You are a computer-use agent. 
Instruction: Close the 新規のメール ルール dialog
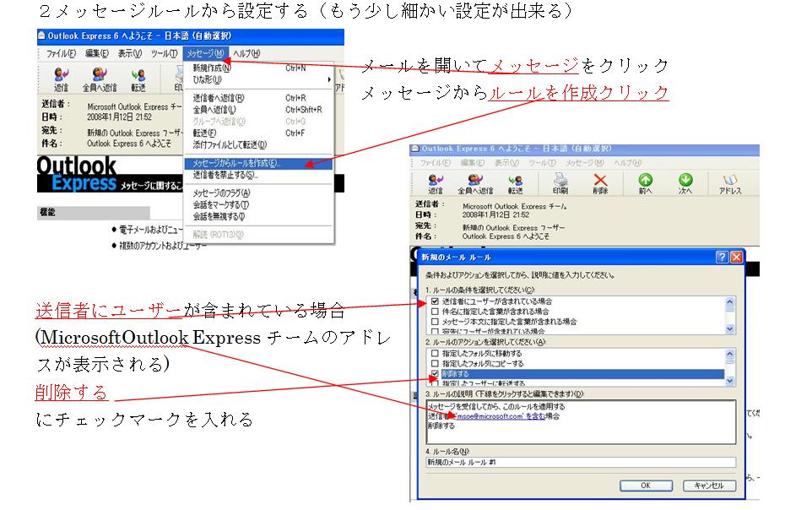click(736, 257)
